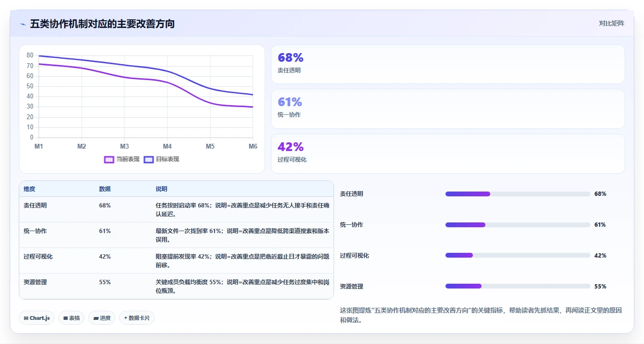Click the 61% value in the table
The image size is (644, 344).
click(x=105, y=231)
